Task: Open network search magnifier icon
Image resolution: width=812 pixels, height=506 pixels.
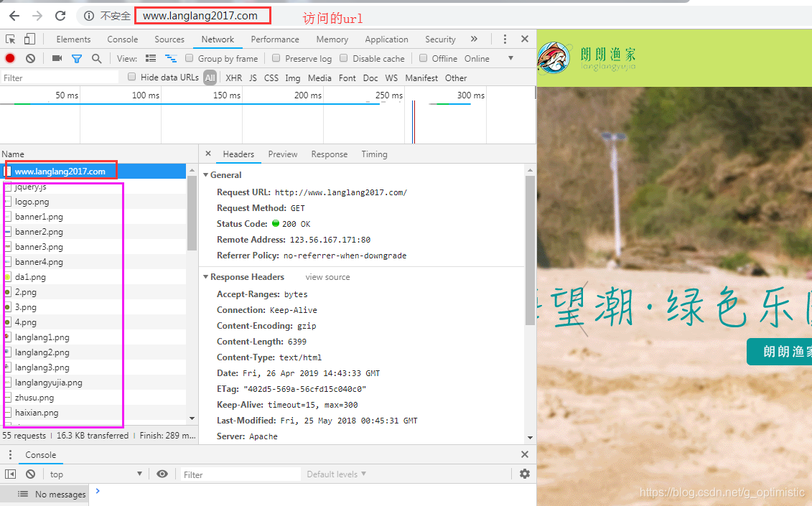Action: tap(96, 59)
